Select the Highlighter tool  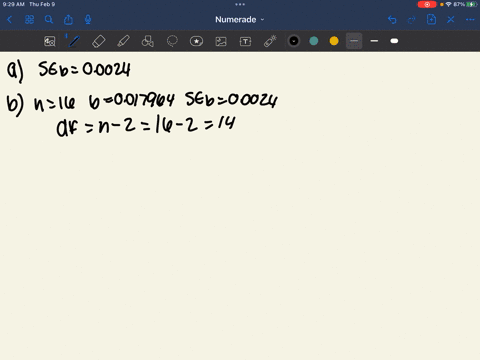(123, 41)
